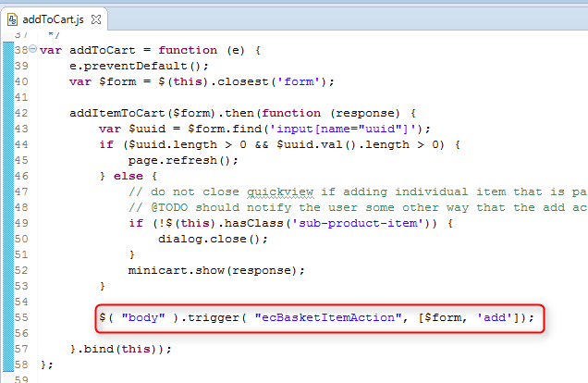
Task: Click the 'add' string argument on line 55
Action: [495, 317]
